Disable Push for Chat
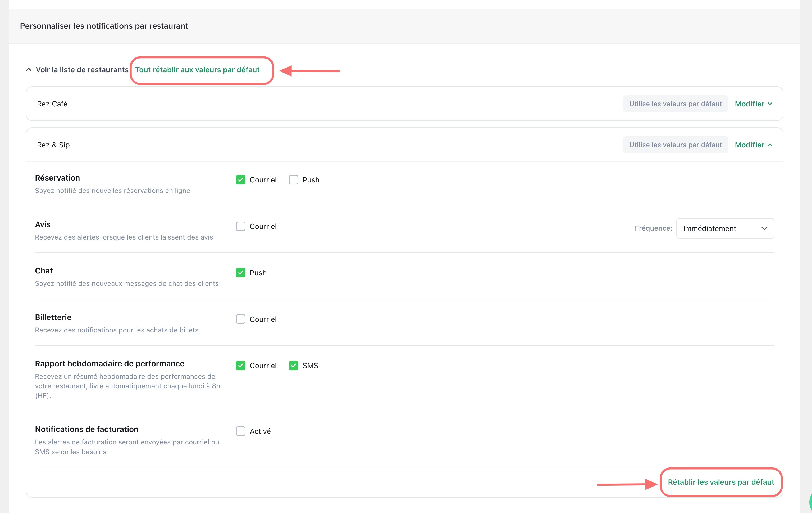Screen dimensions: 812x513 pos(240,273)
